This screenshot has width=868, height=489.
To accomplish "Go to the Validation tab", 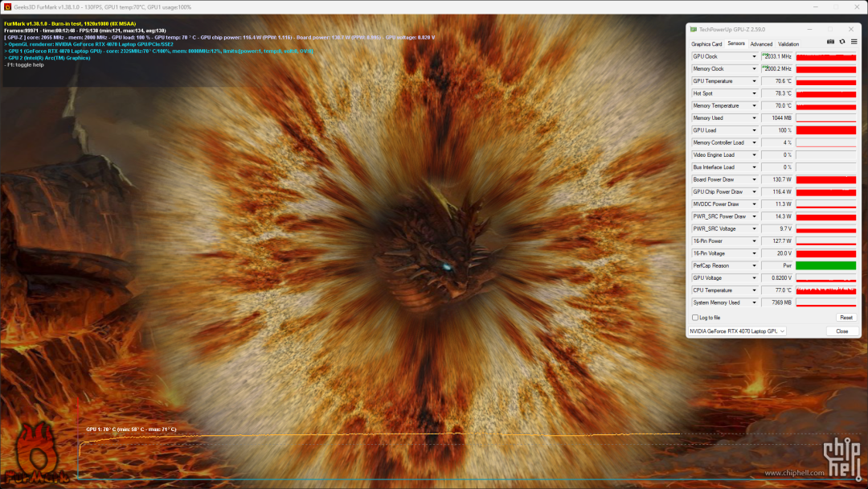I will pyautogui.click(x=788, y=43).
